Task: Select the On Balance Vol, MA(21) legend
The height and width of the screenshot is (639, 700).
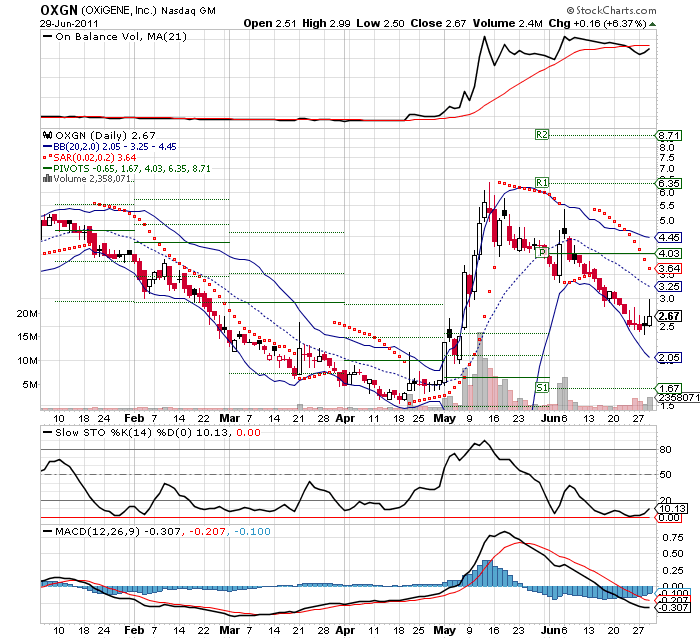Action: coord(121,37)
